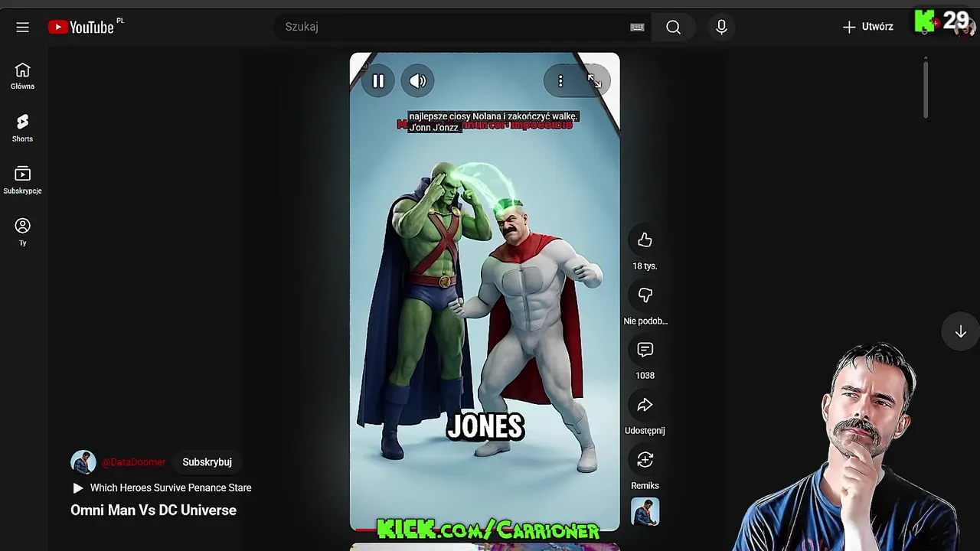
Task: Open the comments with 1038 count
Action: coord(645,350)
